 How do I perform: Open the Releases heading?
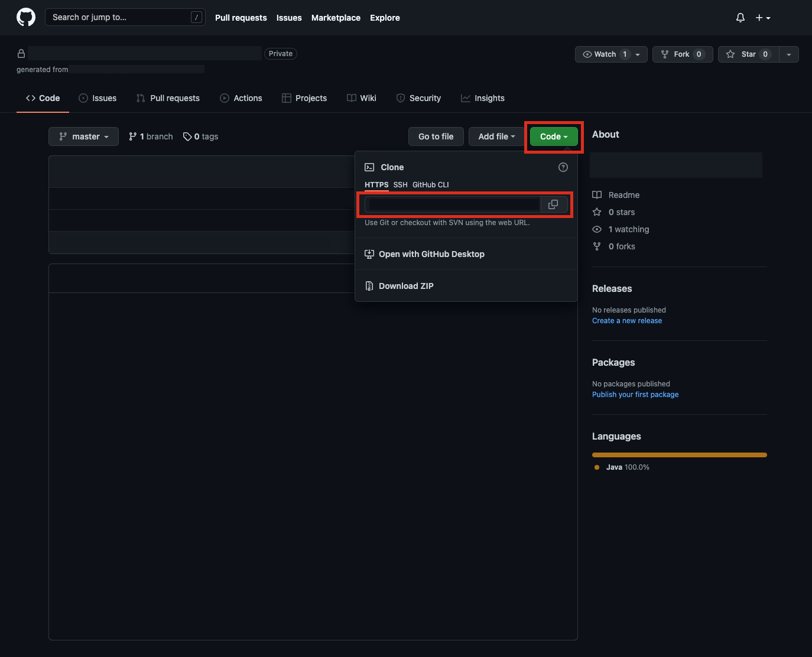pos(612,289)
